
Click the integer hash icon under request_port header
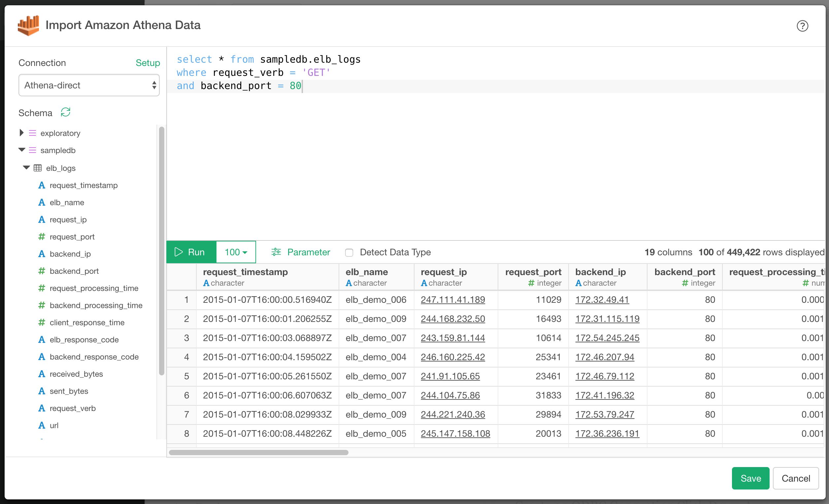tap(531, 283)
